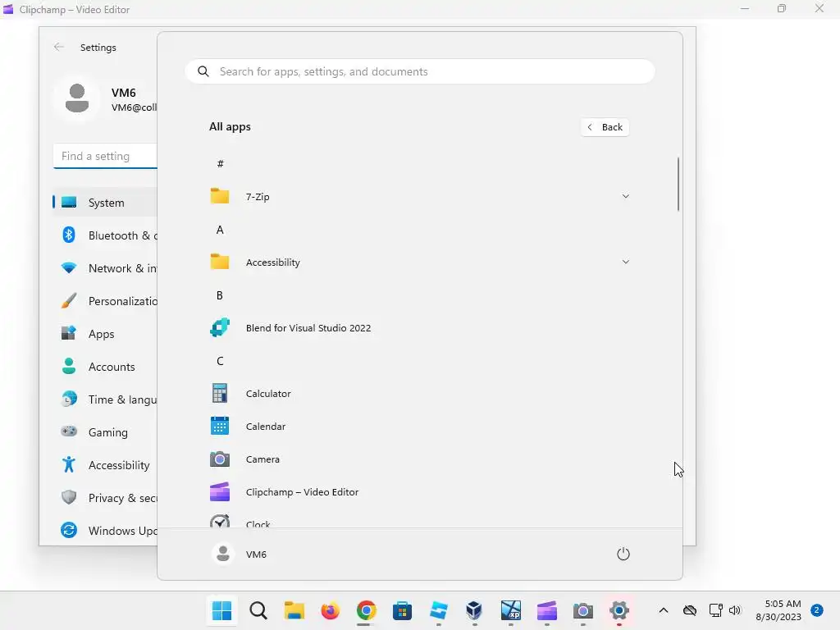
Task: Open Time & language in Settings
Action: 105,399
